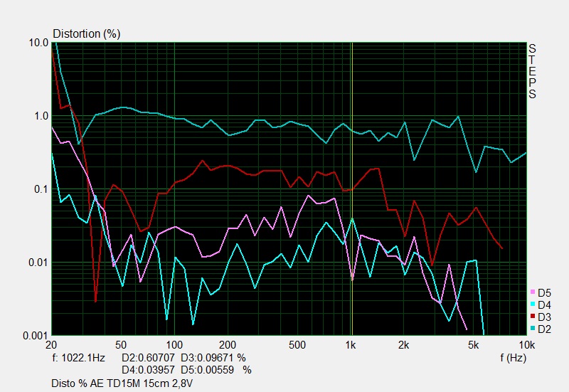
Task: Click the 0.1 y-axis tick label
Action: tap(41, 189)
